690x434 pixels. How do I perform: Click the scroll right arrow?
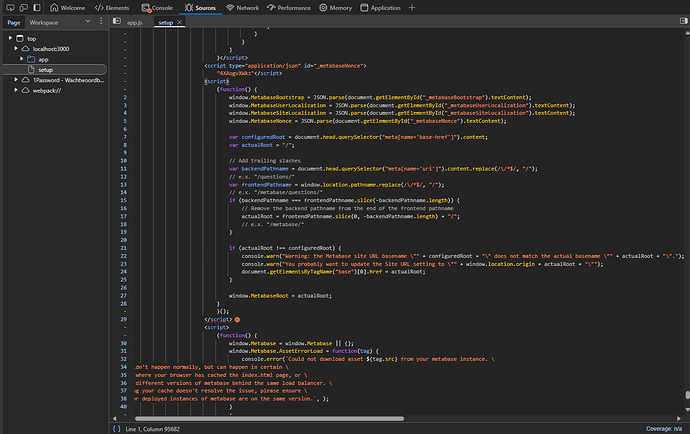pos(679,419)
